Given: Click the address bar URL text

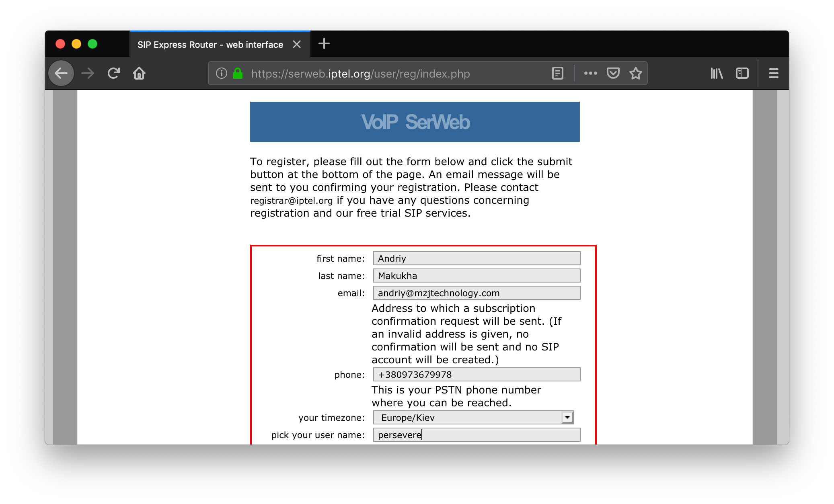Looking at the screenshot, I should tap(360, 74).
